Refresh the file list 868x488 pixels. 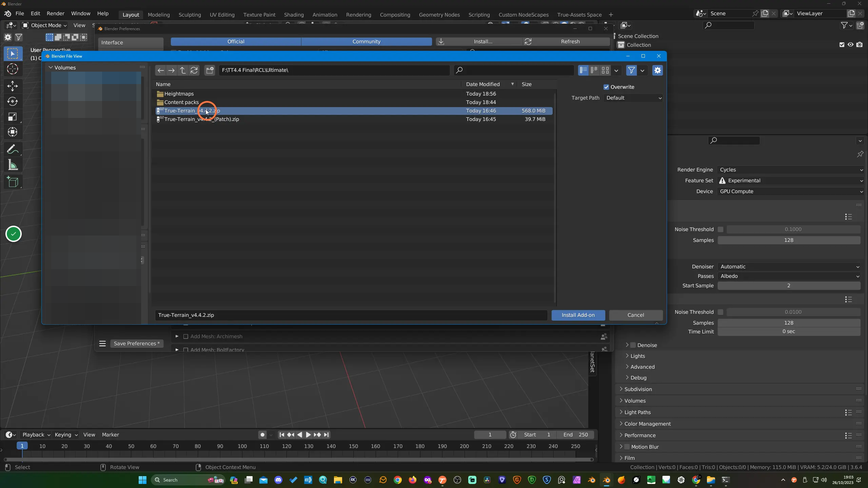coord(194,70)
